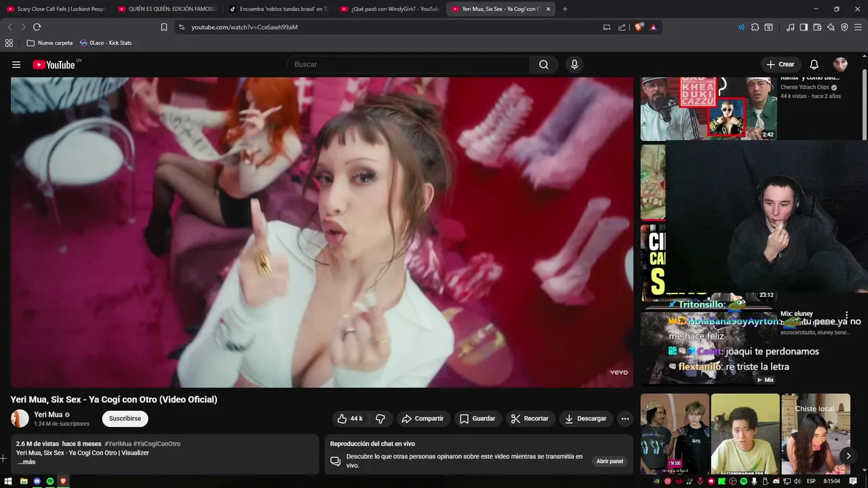Viewport: 868px width, 488px height.
Task: Open the Brave Shields lion icon
Action: coord(639,27)
